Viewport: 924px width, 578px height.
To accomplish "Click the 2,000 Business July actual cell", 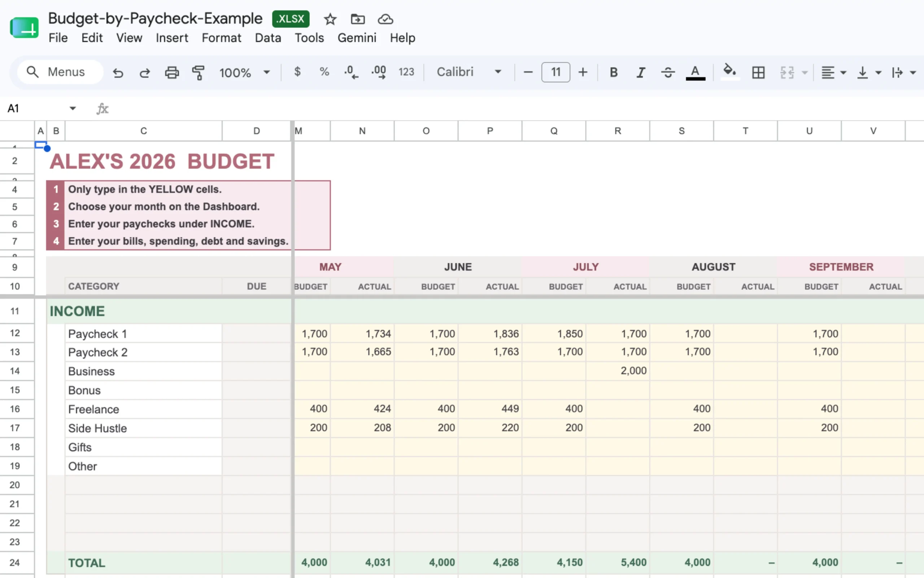I will (618, 371).
